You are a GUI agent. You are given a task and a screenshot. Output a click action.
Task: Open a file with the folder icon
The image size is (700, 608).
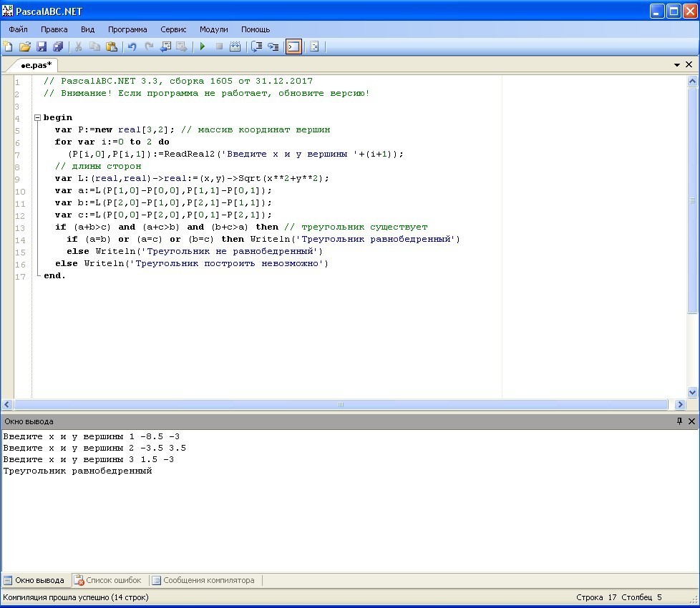tap(24, 46)
